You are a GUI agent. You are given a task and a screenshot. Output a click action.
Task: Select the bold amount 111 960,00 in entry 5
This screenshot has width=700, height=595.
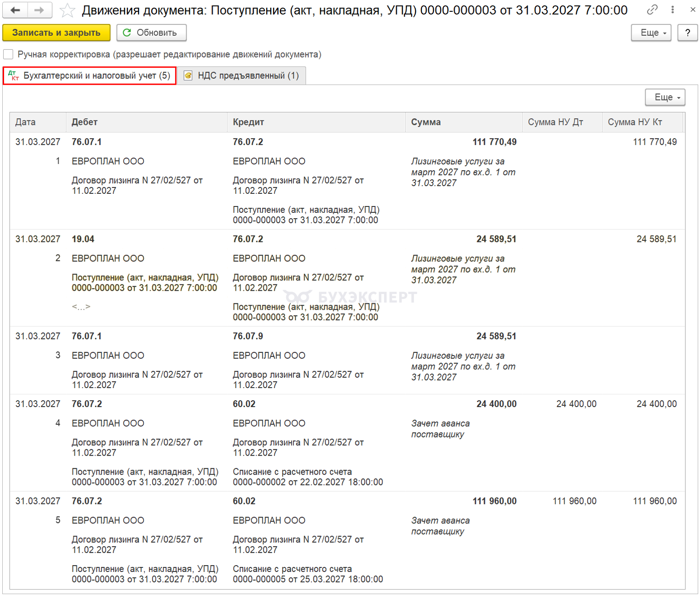click(x=494, y=501)
